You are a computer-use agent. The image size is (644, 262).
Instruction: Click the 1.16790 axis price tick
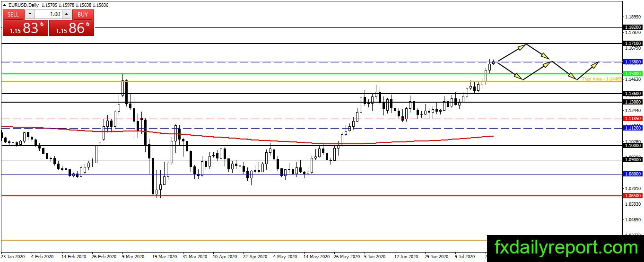point(633,48)
